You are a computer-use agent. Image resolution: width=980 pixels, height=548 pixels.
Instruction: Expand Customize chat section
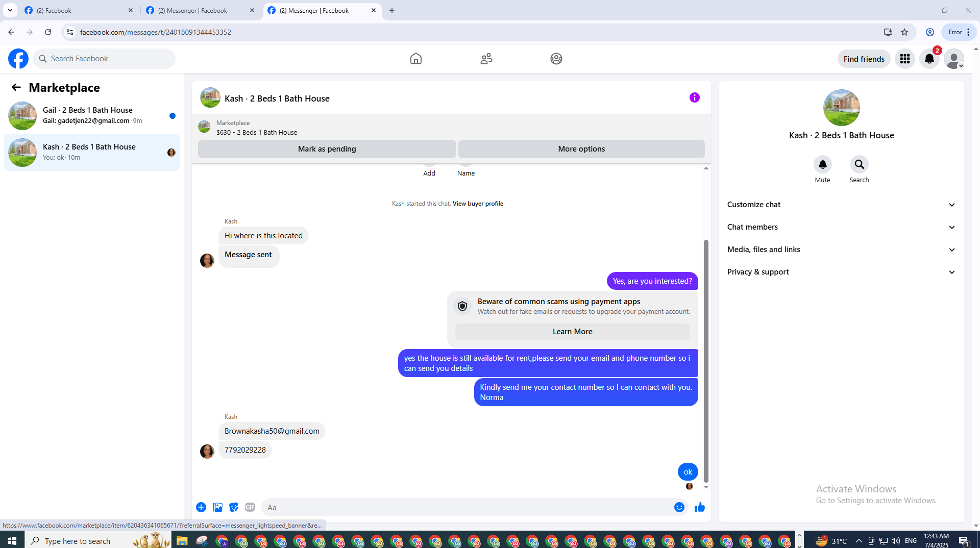[841, 205]
